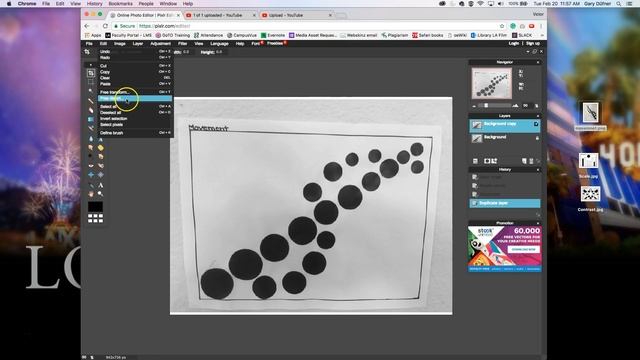Choose Free transform from Edit menu
The image size is (640, 360).
coord(136,92)
